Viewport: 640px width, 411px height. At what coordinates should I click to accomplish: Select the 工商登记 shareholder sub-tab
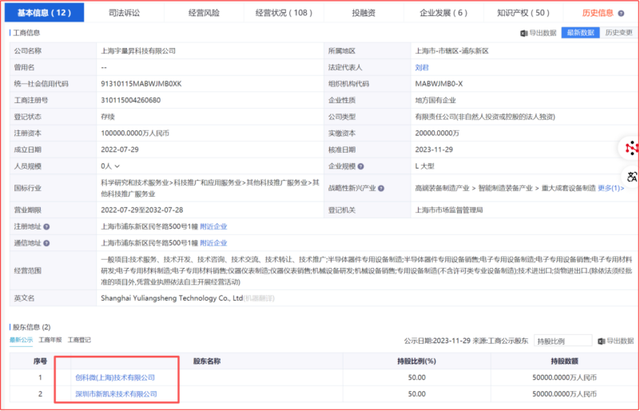[x=79, y=340]
